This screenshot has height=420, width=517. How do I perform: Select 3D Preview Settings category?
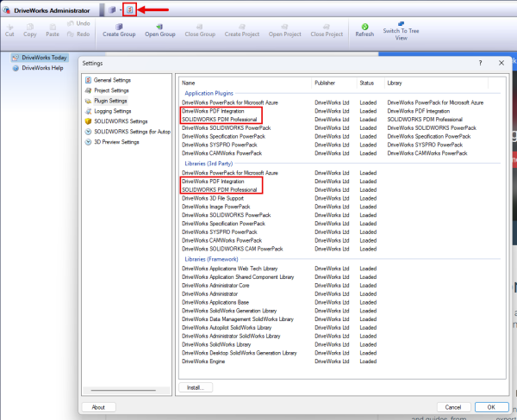pyautogui.click(x=115, y=142)
